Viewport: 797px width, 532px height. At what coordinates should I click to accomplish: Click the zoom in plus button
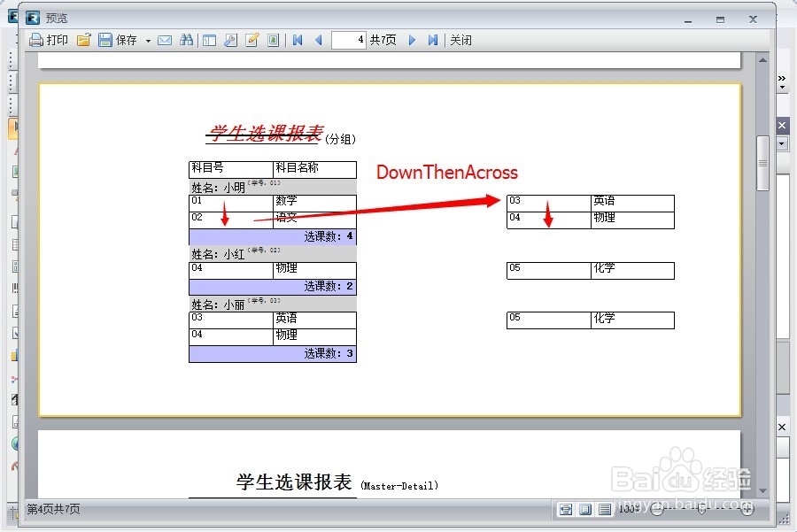click(747, 509)
